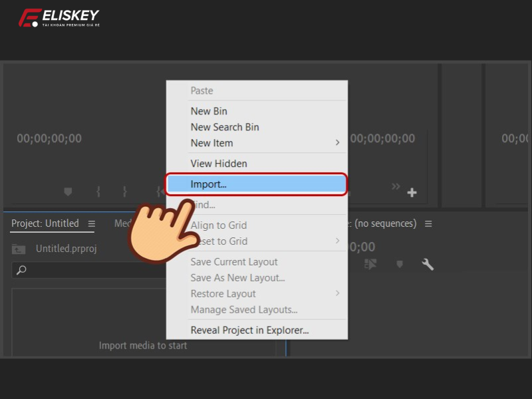Select New Bin in the context menu

[209, 111]
